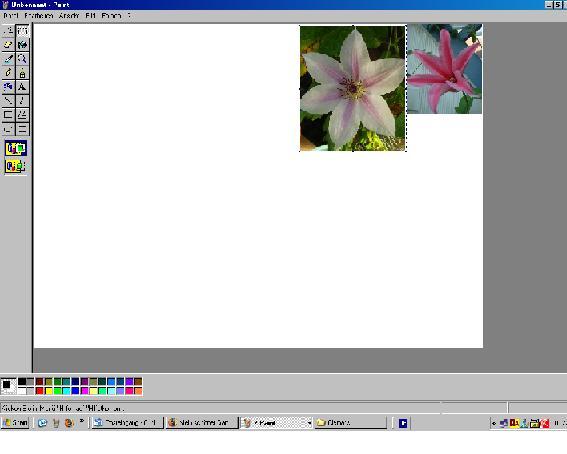The height and width of the screenshot is (454, 567).
Task: Select the Fill With Color bucket tool
Action: click(x=22, y=45)
